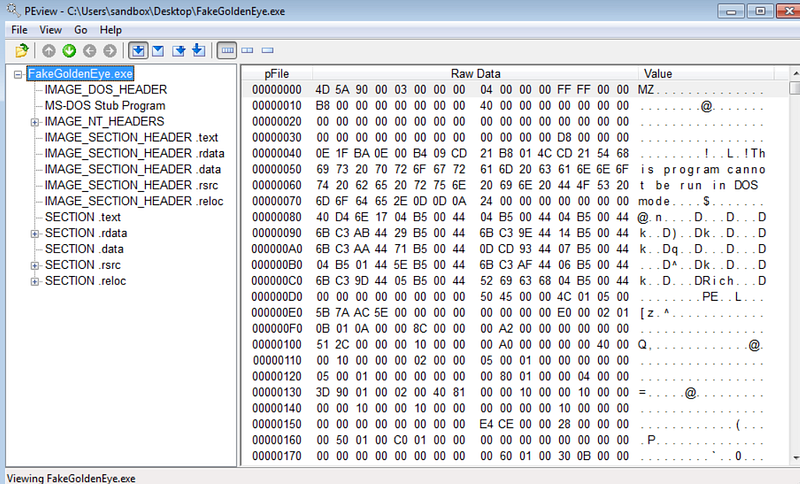Select SECTION .data in the tree
The width and height of the screenshot is (800, 484).
[84, 249]
